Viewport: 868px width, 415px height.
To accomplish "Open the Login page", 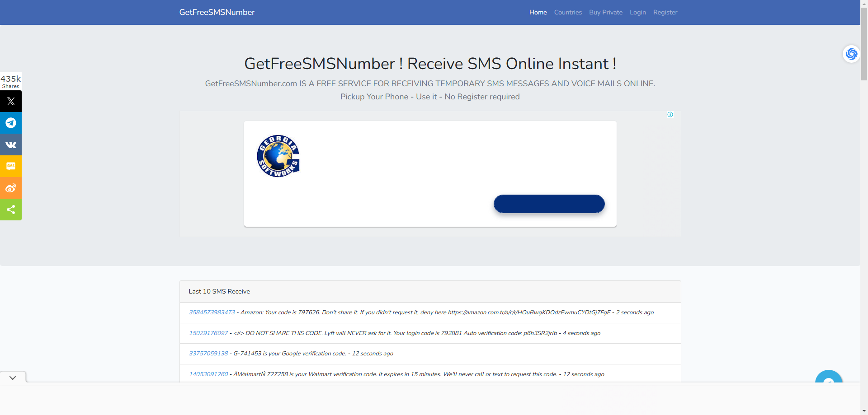I will (x=637, y=12).
